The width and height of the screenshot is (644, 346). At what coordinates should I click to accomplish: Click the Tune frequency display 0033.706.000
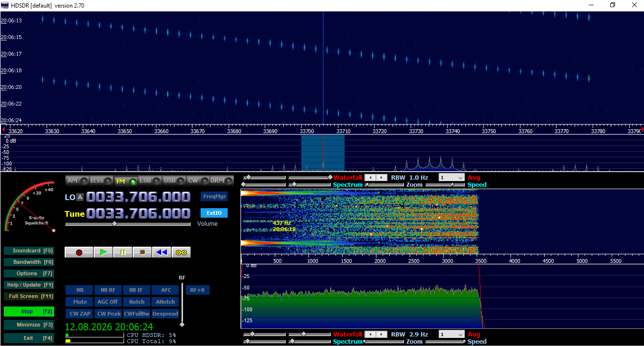click(x=138, y=213)
